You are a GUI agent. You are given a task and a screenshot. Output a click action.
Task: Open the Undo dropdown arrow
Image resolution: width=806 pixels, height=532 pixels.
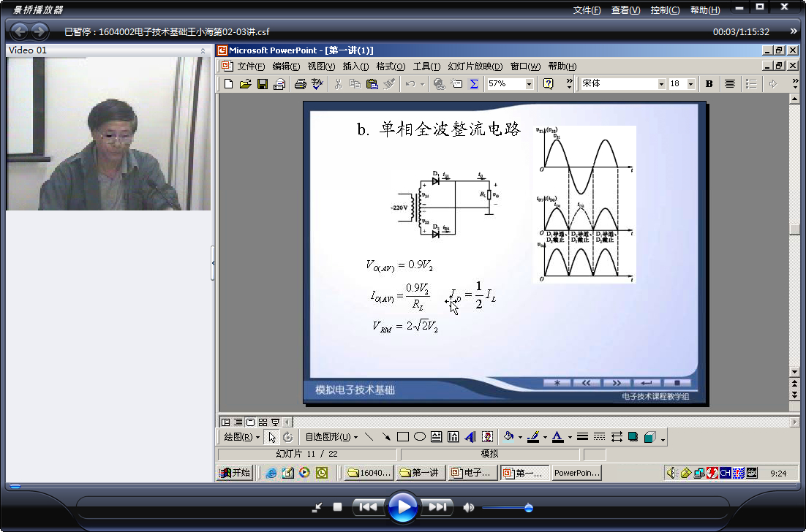pos(423,84)
